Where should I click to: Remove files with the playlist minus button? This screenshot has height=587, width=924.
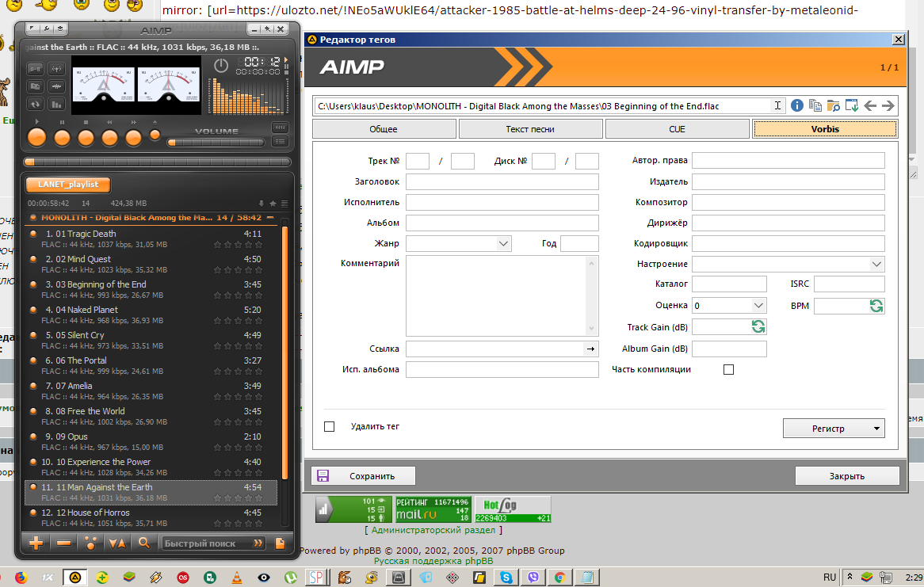63,543
